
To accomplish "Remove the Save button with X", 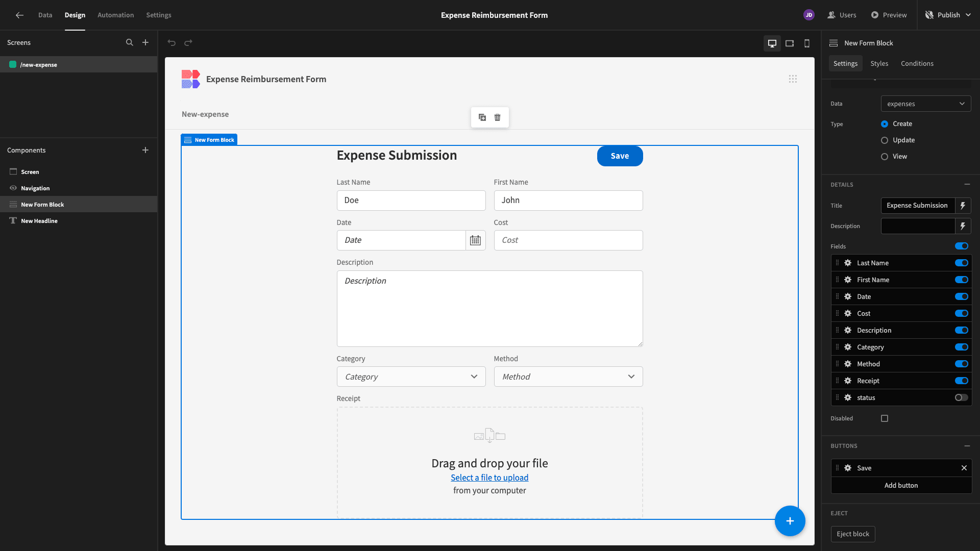I will 964,468.
